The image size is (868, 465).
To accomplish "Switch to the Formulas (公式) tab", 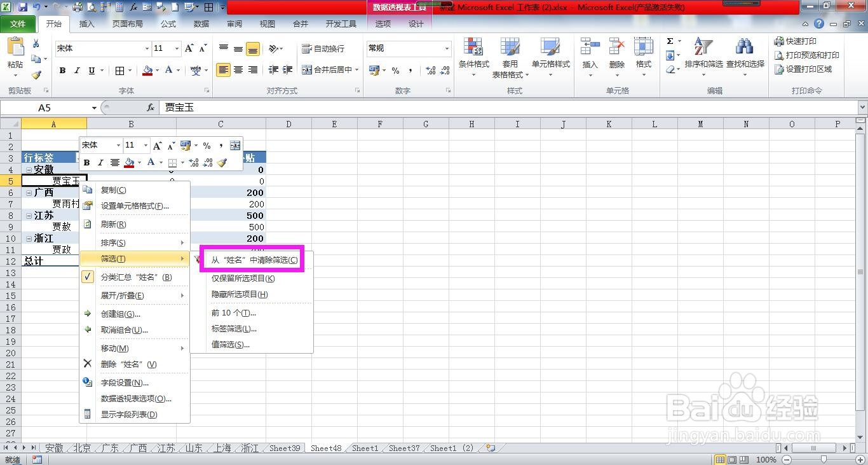I will (168, 24).
